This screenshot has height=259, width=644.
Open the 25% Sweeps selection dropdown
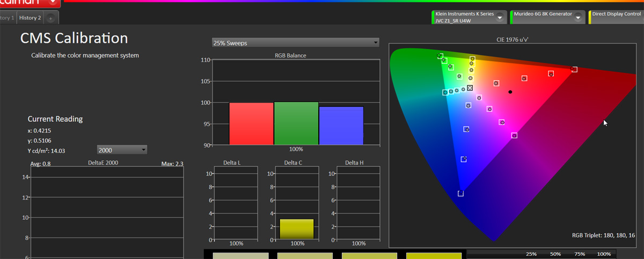click(295, 43)
